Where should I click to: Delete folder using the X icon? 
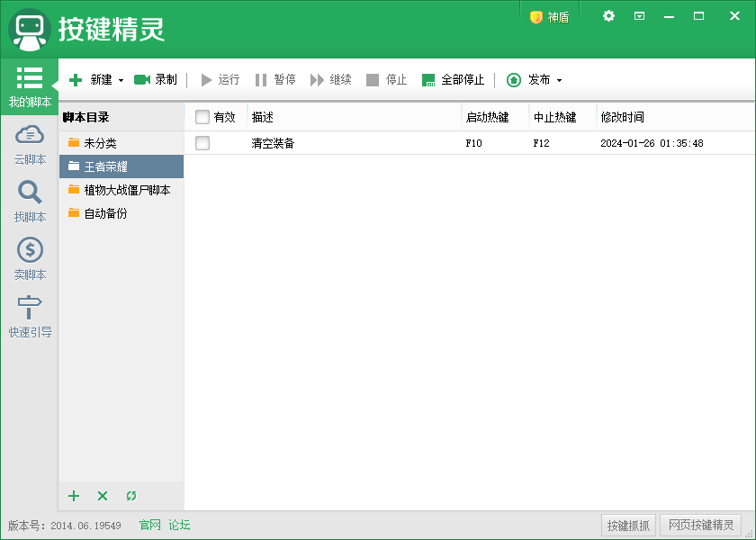tap(102, 496)
